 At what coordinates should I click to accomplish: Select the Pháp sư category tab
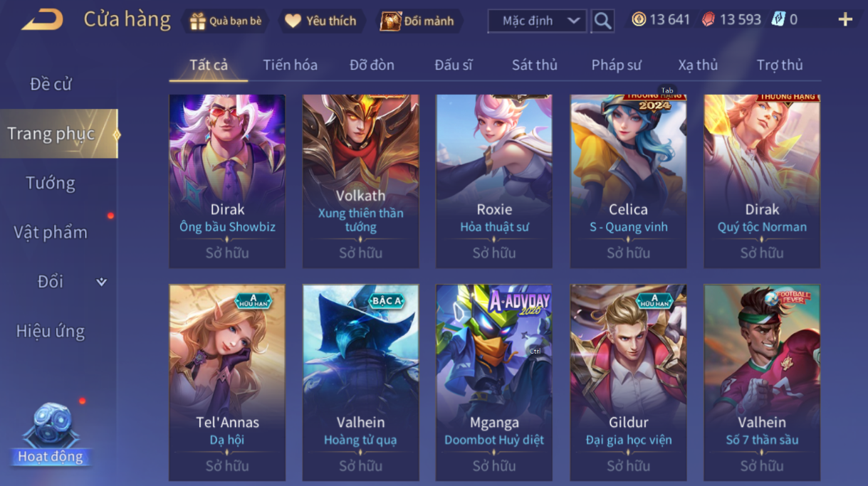coord(616,65)
